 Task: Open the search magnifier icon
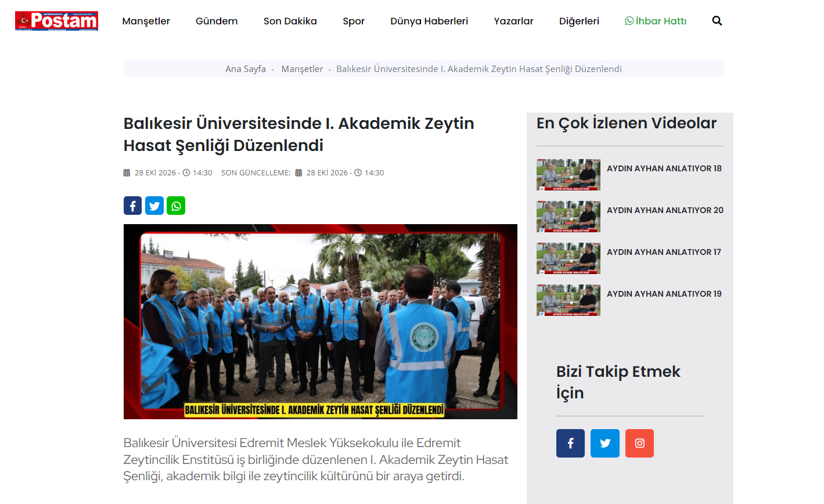coord(717,21)
